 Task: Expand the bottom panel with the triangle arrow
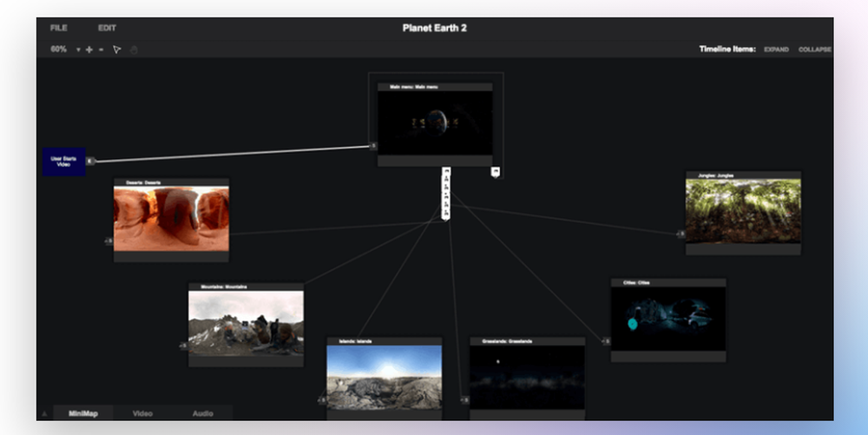click(x=45, y=414)
